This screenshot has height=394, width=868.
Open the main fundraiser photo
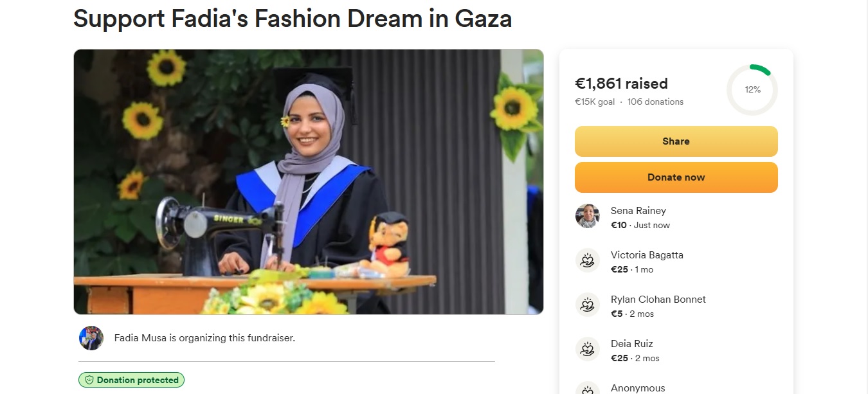click(309, 182)
